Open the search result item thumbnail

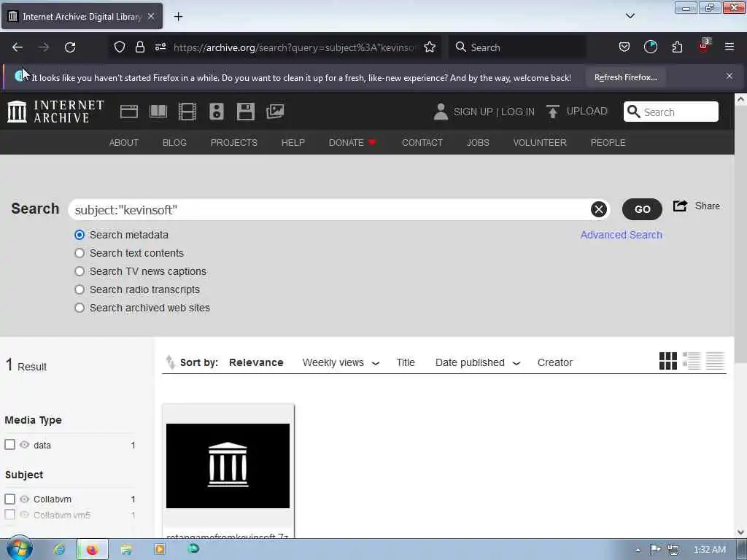pyautogui.click(x=228, y=466)
